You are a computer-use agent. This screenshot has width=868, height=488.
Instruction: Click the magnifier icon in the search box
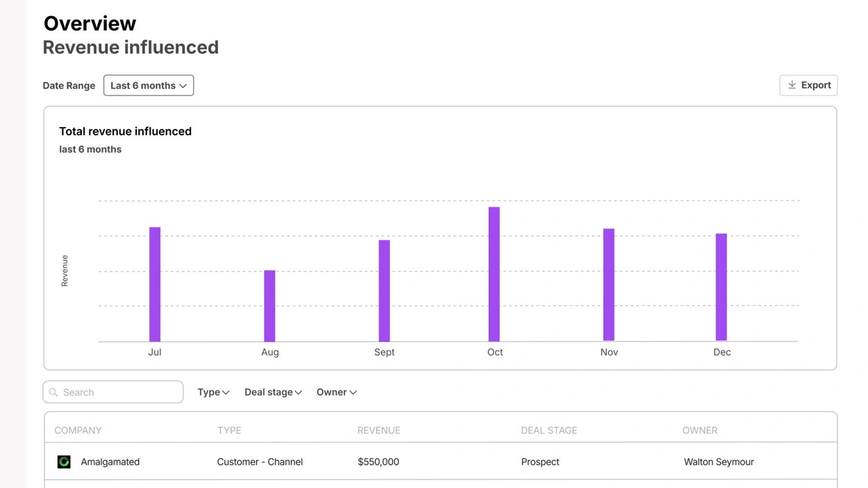click(x=53, y=392)
